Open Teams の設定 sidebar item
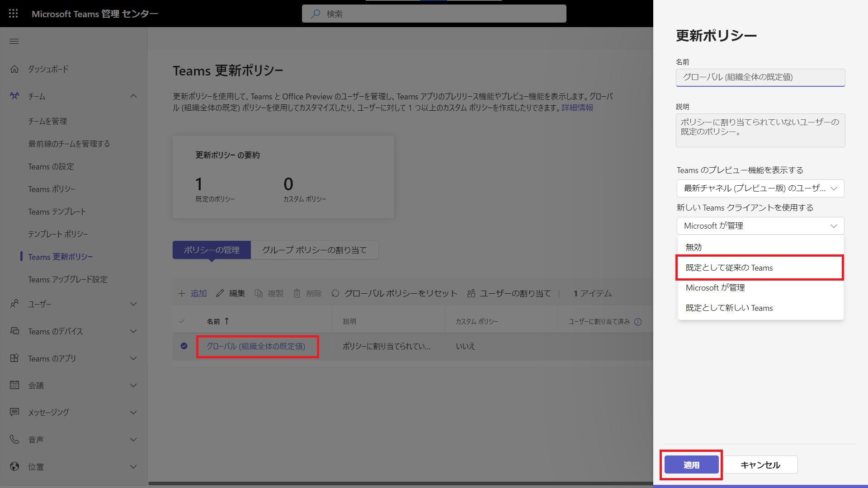 (x=51, y=167)
